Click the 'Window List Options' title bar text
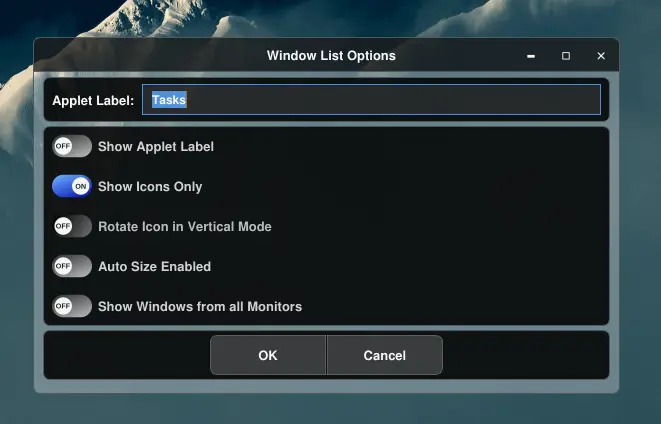Screen dimensions: 661x424 point(331,56)
